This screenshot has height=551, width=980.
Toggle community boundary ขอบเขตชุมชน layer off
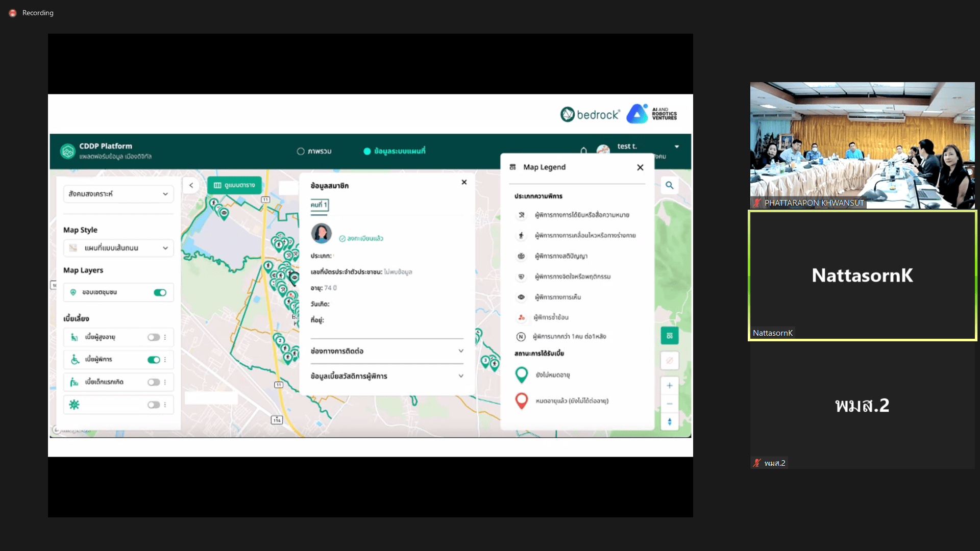[160, 292]
